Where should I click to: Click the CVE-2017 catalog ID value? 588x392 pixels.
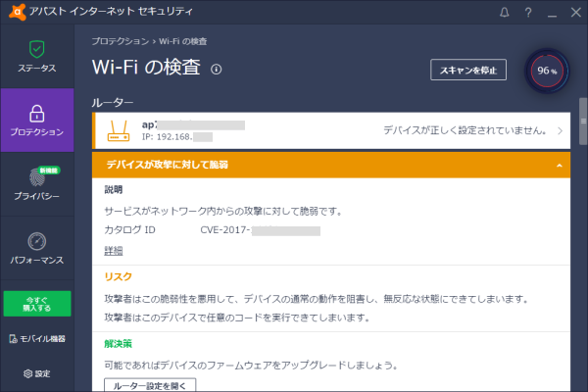(x=261, y=230)
